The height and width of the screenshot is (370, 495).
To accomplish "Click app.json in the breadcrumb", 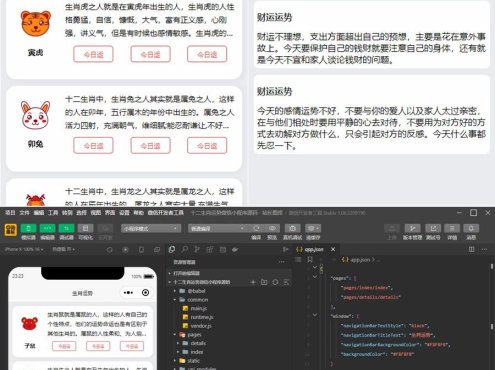I will pyautogui.click(x=360, y=260).
